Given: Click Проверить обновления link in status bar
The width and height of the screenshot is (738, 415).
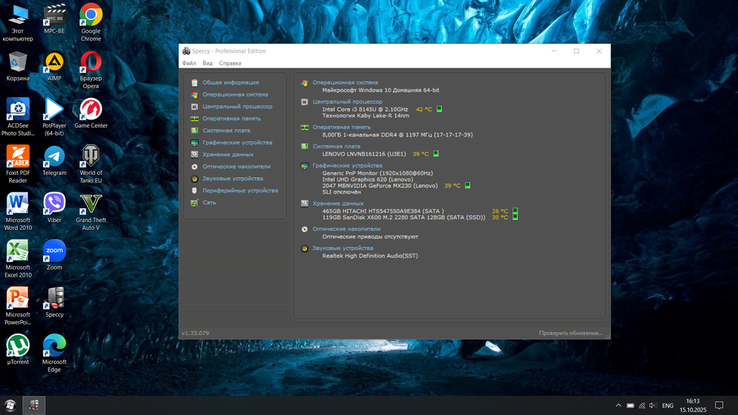Looking at the screenshot, I should (x=570, y=333).
